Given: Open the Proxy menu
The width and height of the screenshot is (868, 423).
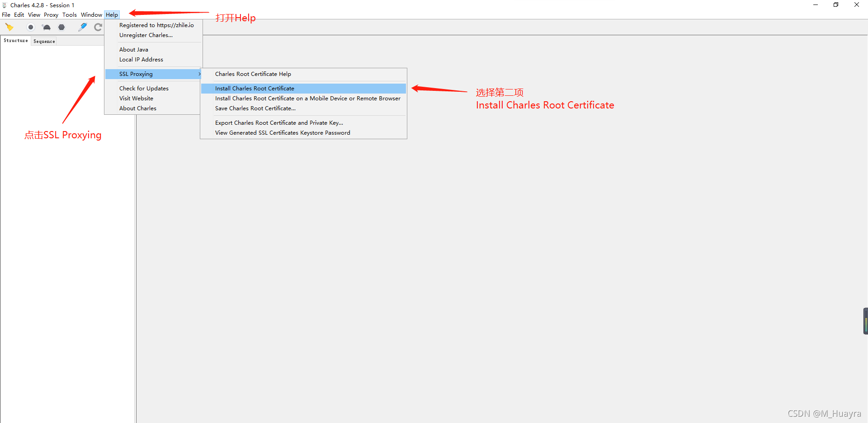Looking at the screenshot, I should [51, 15].
